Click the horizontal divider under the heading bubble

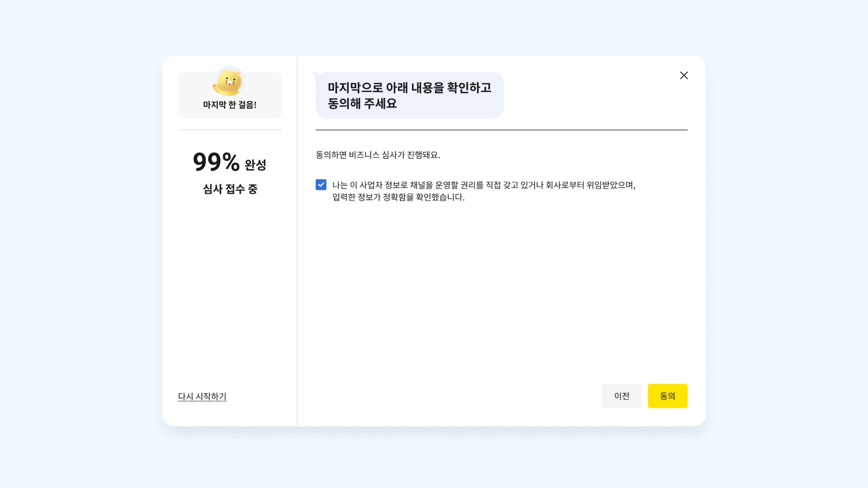501,130
